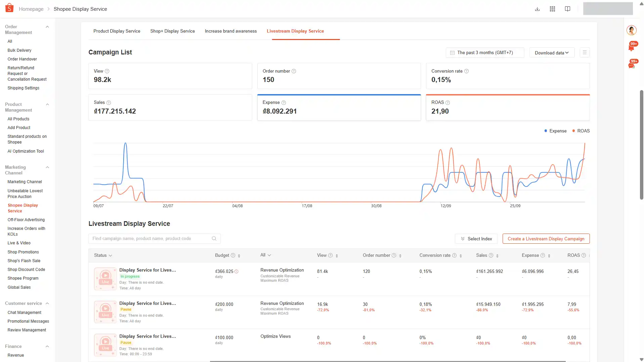644x362 pixels.
Task: Open Off-Floor Advertising in sidebar
Action: click(26, 220)
